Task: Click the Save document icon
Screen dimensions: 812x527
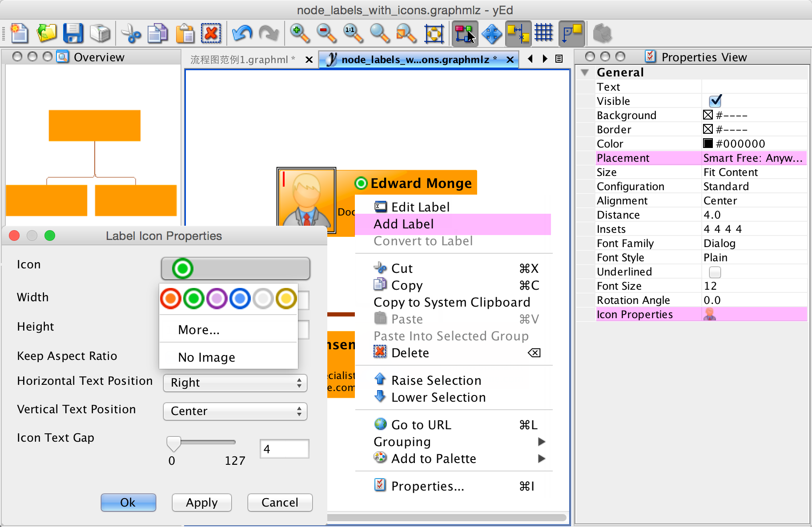Action: click(74, 33)
